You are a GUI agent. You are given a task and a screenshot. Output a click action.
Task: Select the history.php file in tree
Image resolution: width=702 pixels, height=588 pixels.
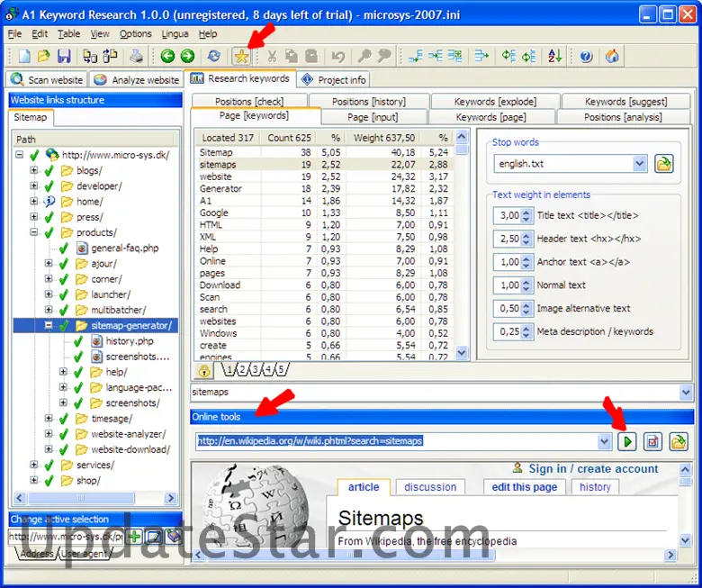pos(130,341)
